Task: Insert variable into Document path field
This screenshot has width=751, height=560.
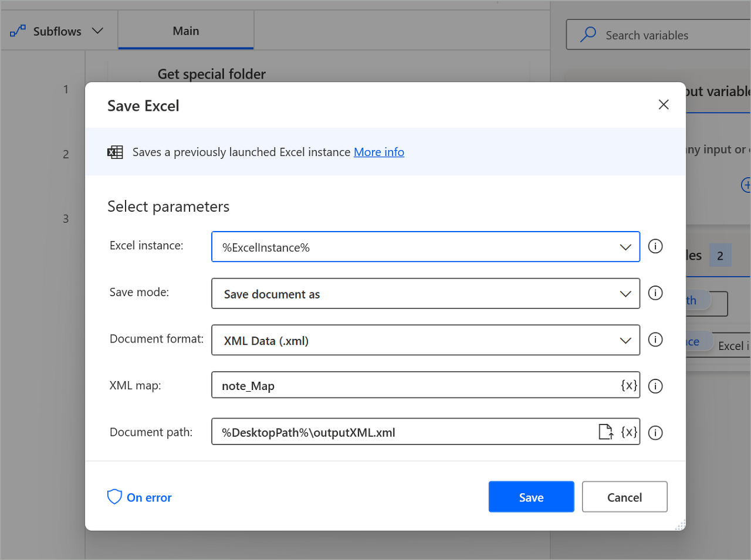Action: click(x=629, y=432)
